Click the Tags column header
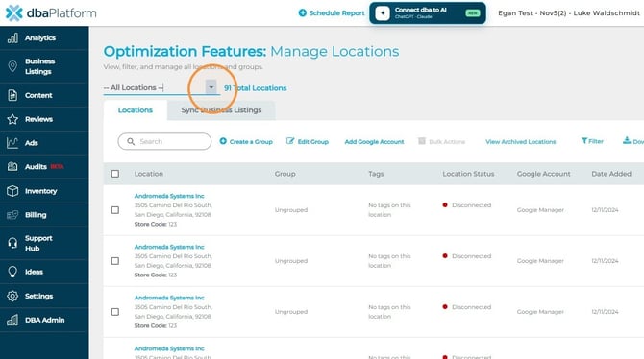This screenshot has width=644, height=359. tap(376, 174)
